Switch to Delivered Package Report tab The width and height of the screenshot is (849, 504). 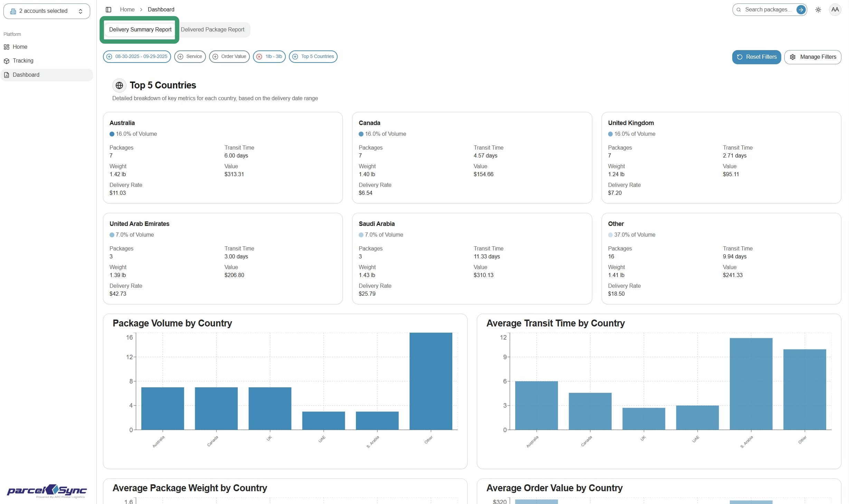(x=213, y=30)
